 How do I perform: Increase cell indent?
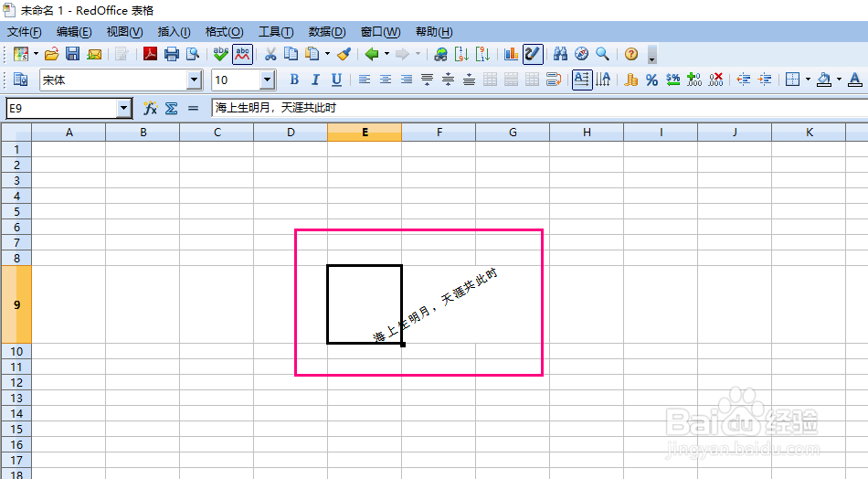click(765, 80)
